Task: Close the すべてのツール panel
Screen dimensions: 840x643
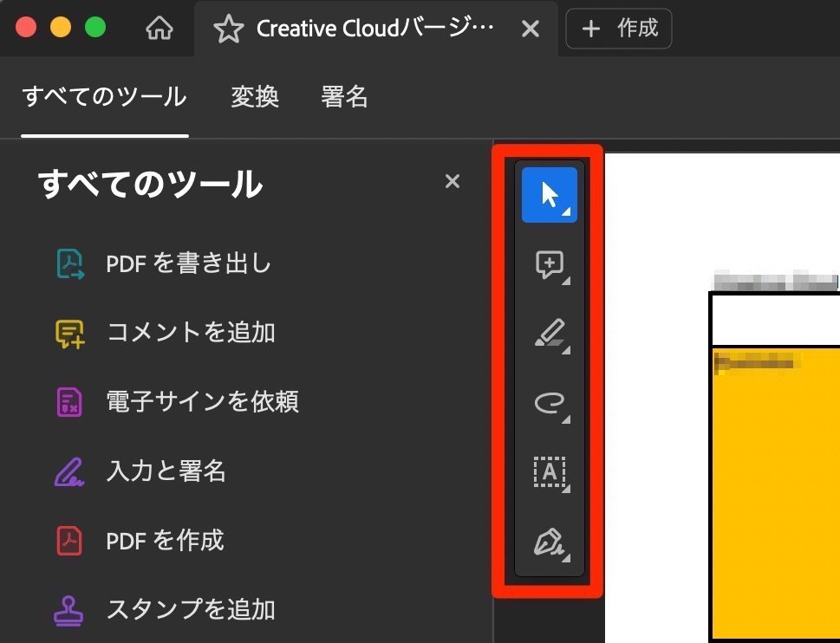Action: [452, 181]
